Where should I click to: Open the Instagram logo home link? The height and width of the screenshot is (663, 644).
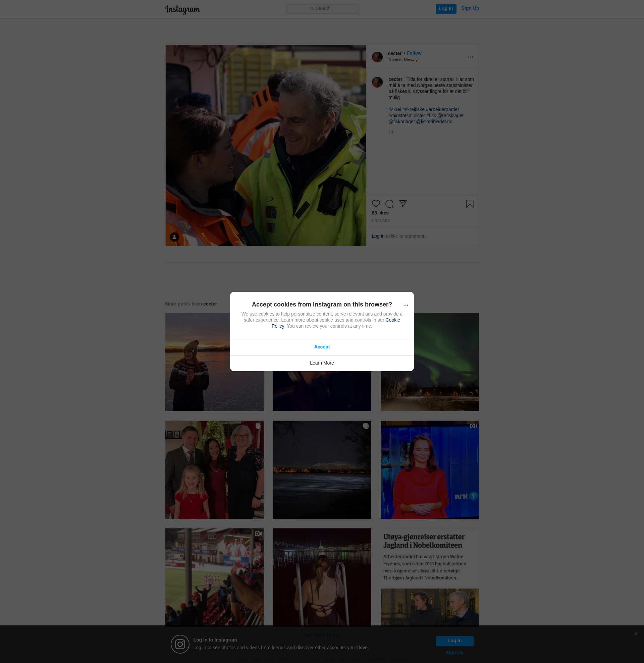(182, 9)
